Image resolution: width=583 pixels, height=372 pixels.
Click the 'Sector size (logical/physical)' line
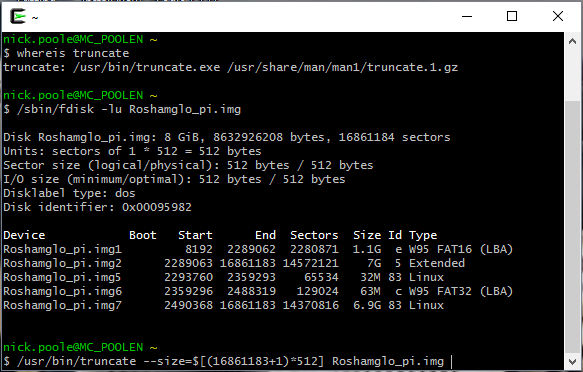188,165
